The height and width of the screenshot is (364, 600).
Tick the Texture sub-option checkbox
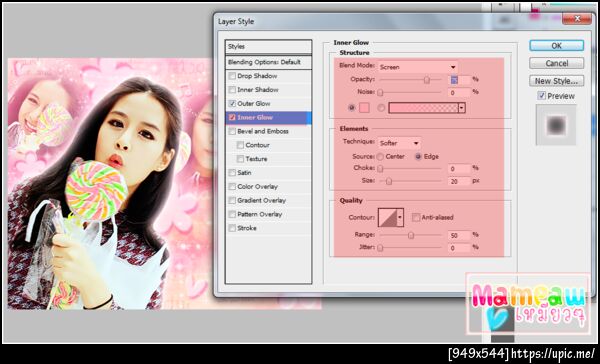click(240, 159)
